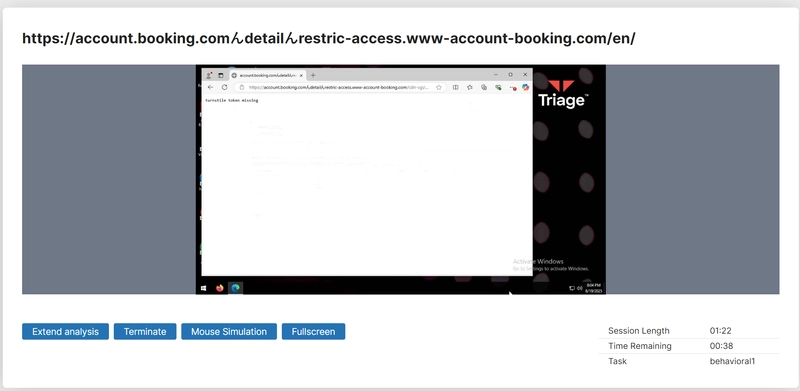Viewport: 800px width, 391px height.
Task: Click the 'turnstile token missing' page text
Action: click(232, 101)
